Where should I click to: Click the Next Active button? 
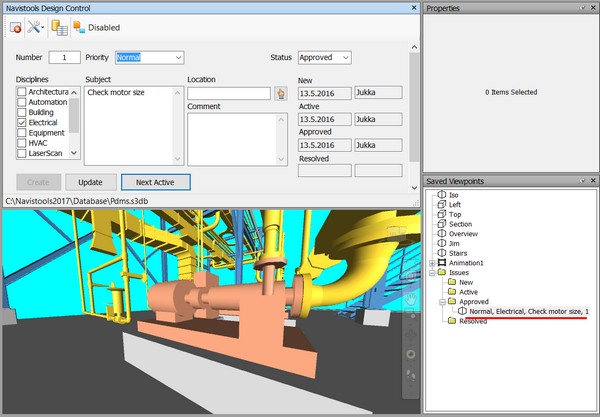(155, 182)
